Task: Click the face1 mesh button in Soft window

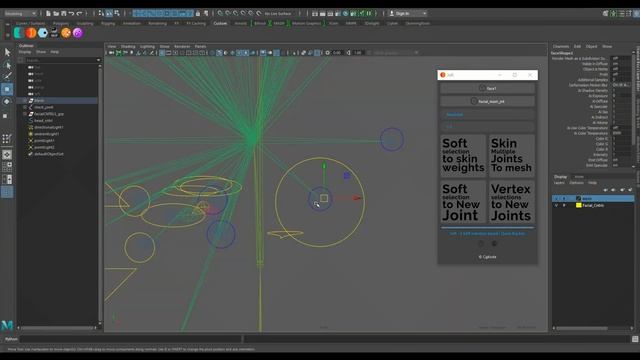Action: [x=487, y=88]
